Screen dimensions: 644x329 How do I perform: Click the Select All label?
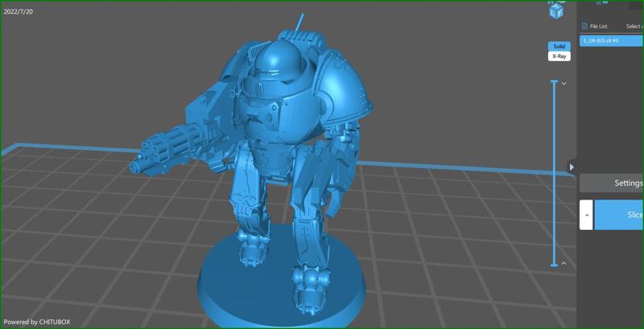point(634,27)
